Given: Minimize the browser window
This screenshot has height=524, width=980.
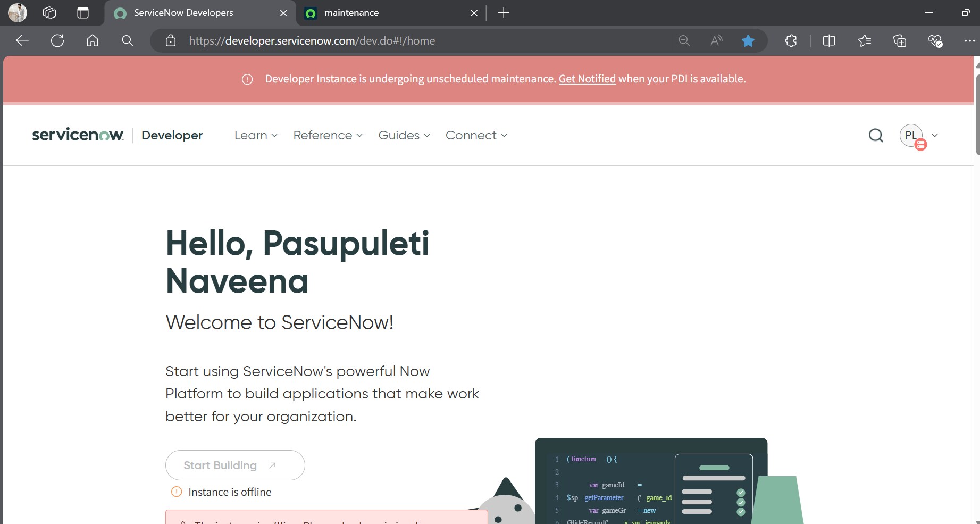Looking at the screenshot, I should pos(929,13).
